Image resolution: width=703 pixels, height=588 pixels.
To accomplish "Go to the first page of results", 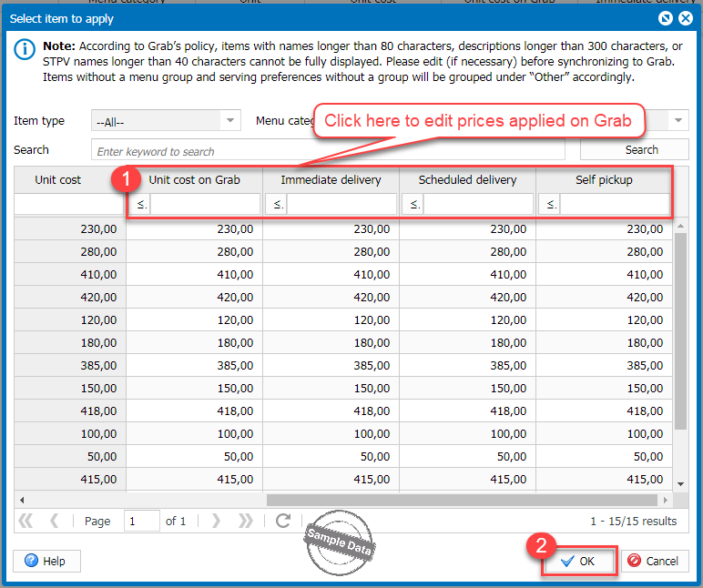I will click(x=25, y=521).
